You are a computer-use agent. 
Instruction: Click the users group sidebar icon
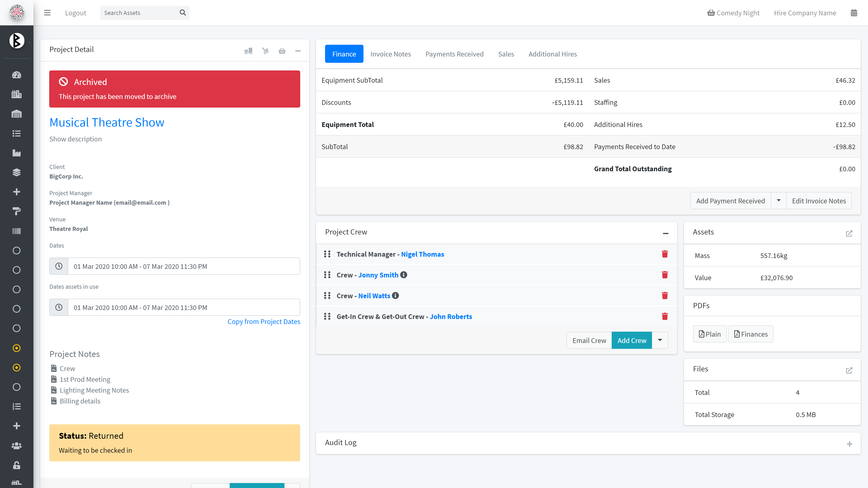[17, 446]
